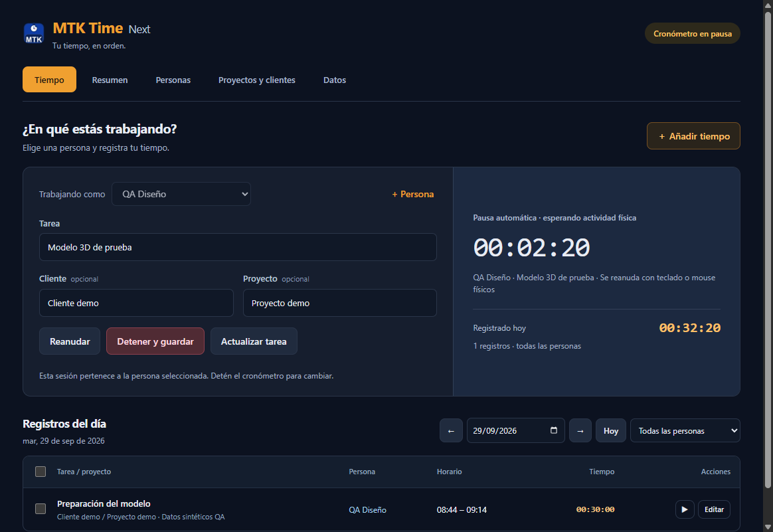773x532 pixels.
Task: Click the Proyecto demo input field
Action: pos(339,303)
